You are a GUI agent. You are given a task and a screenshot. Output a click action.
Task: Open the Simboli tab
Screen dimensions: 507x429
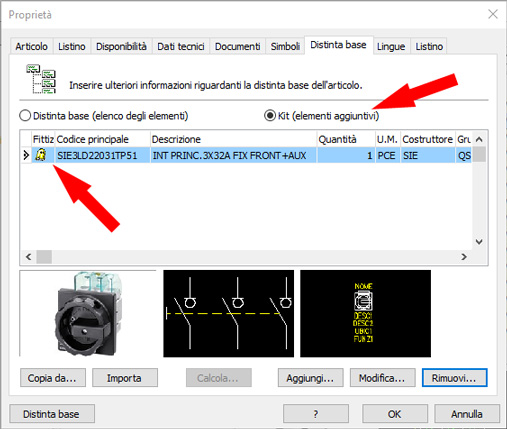285,46
